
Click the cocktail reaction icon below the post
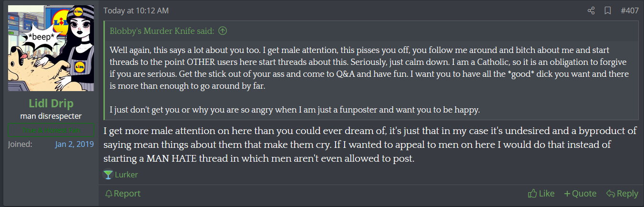tap(108, 175)
